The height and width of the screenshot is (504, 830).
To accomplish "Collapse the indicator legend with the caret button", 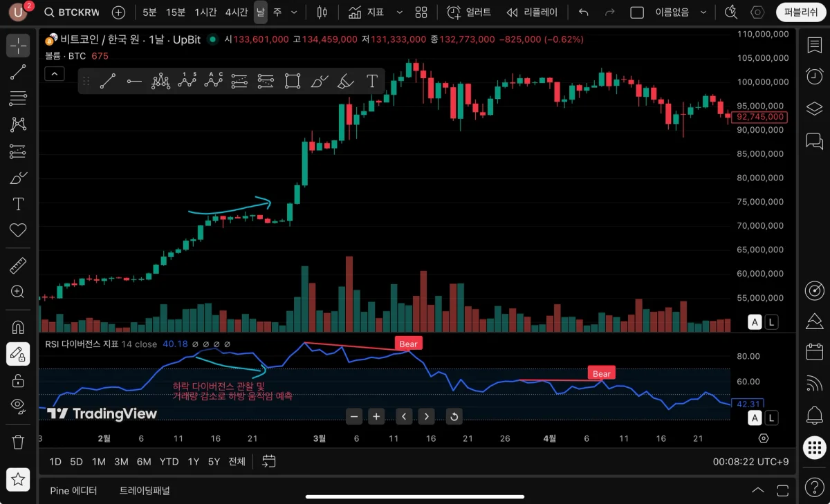I will click(x=55, y=73).
